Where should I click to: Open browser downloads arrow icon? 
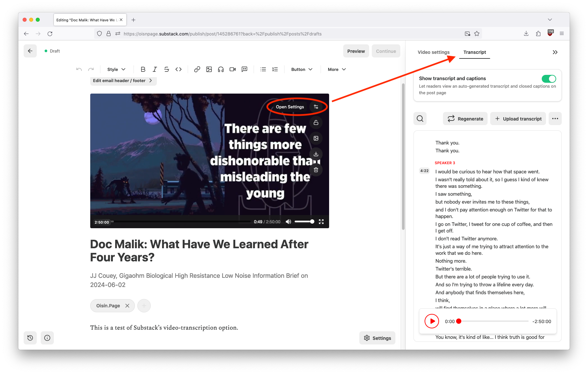click(x=526, y=33)
